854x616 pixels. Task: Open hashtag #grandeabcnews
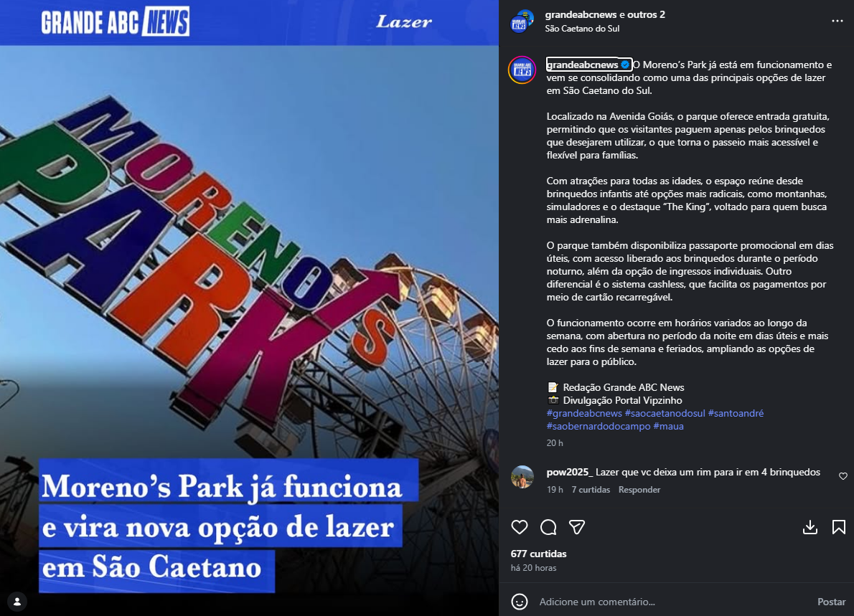tap(584, 413)
